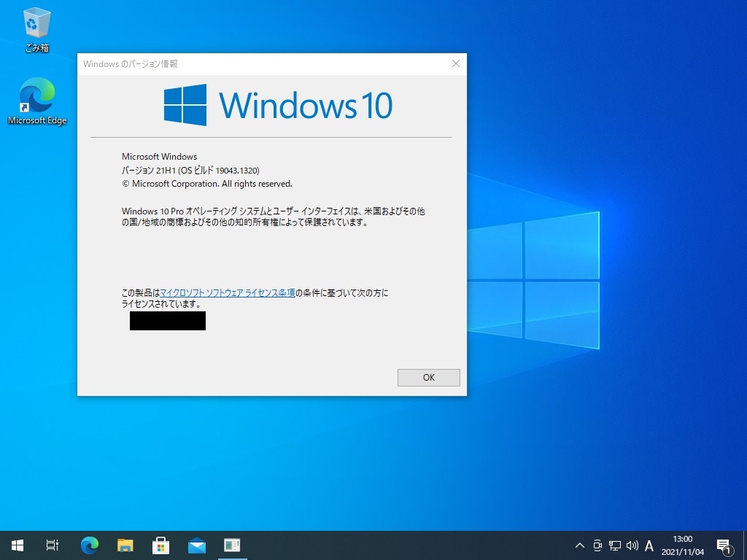Viewport: 747px width, 560px height.
Task: Toggle the IME input mode indicator A
Action: [x=649, y=545]
